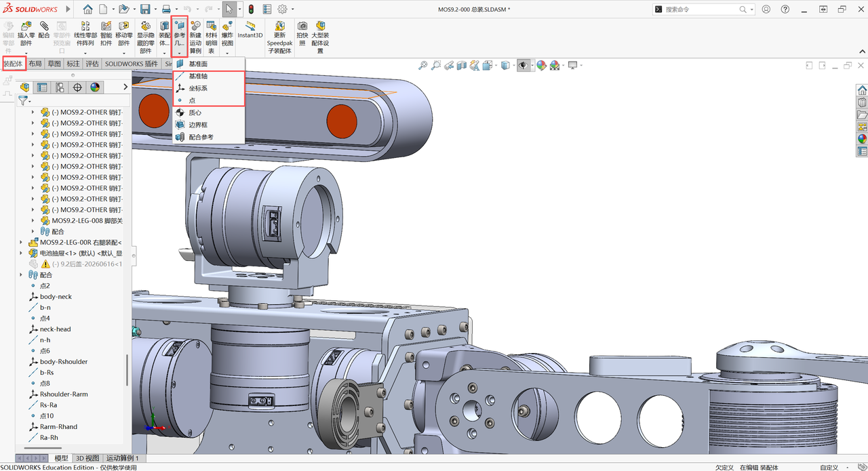
Task: Open the Options gear icon
Action: (x=282, y=9)
